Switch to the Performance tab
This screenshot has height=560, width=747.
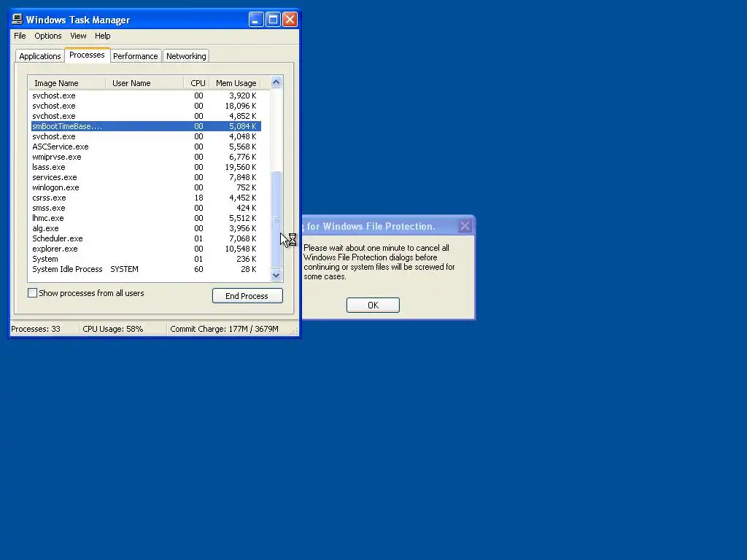point(135,56)
